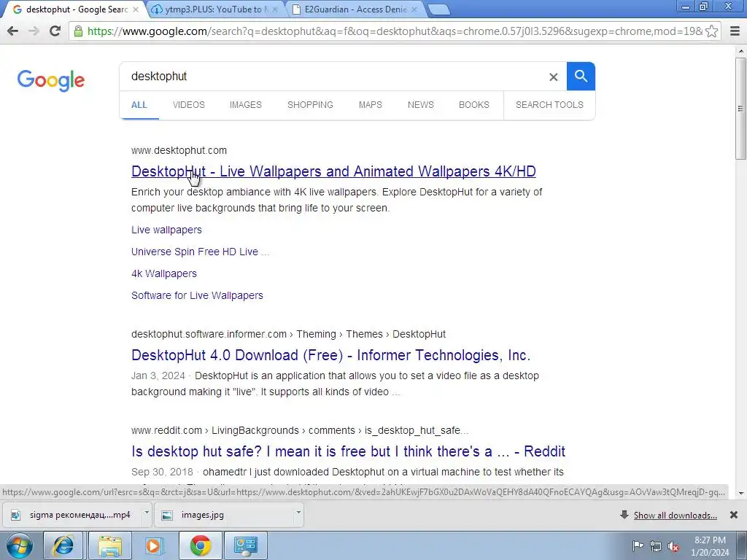This screenshot has width=747, height=560.
Task: Click the desktophut search input field
Action: tap(333, 76)
